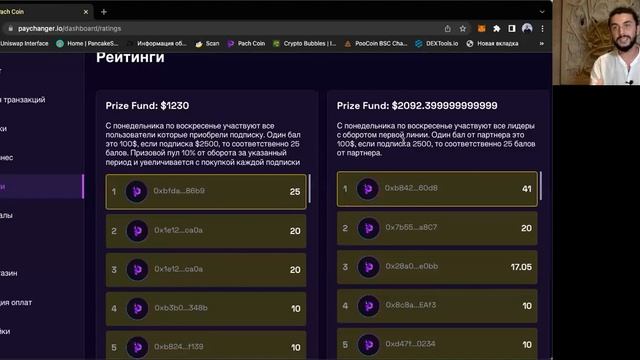This screenshot has height=360, width=640.
Task: Select the address 0xd47f...0234
Action: pos(410,344)
